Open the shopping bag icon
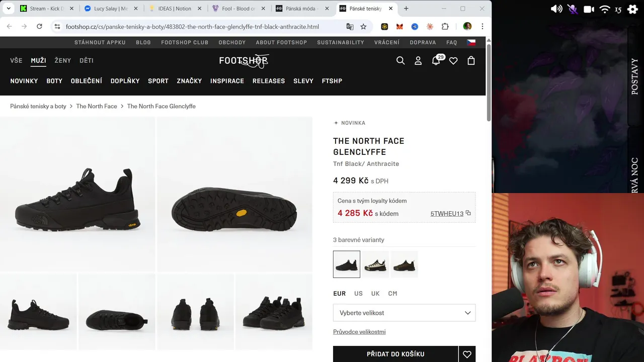 click(x=471, y=60)
